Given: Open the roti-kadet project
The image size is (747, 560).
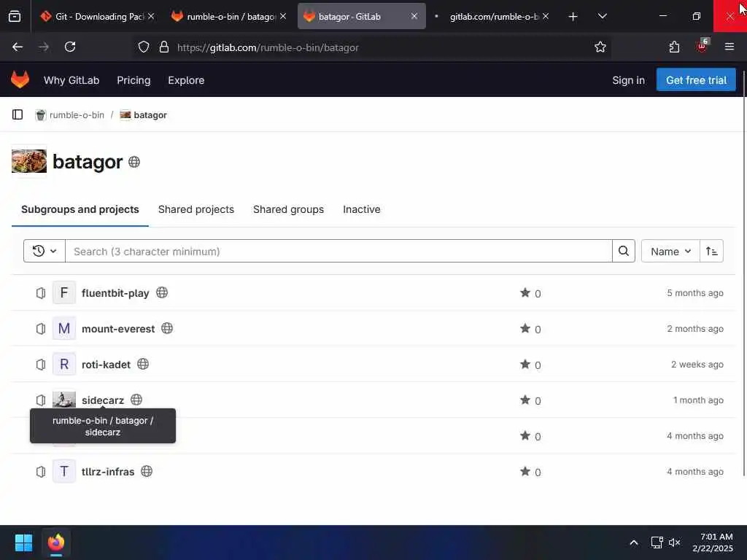Looking at the screenshot, I should 106,365.
